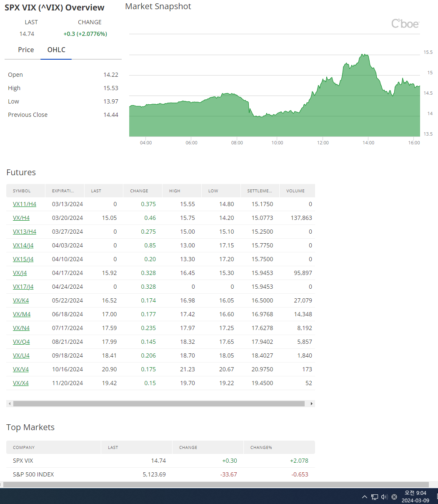Image resolution: width=438 pixels, height=504 pixels.
Task: Click the -33.67 change value
Action: 228,474
